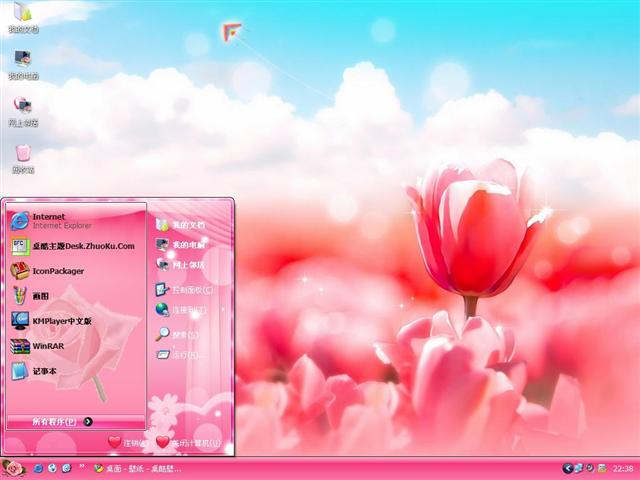Open 桌酷主题Desk.ZhuoKu.Com in start menu

pos(77,246)
